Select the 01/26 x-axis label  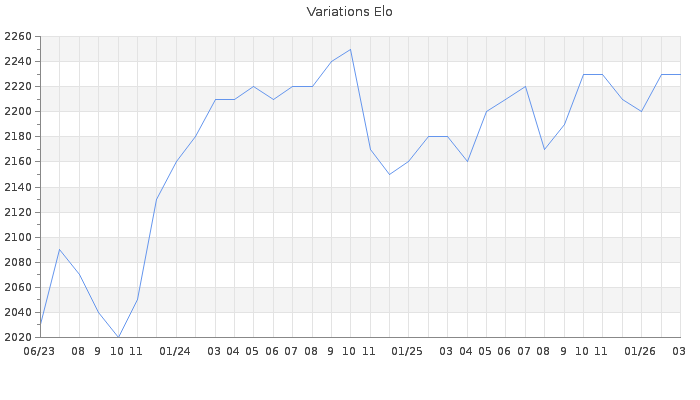coord(640,352)
